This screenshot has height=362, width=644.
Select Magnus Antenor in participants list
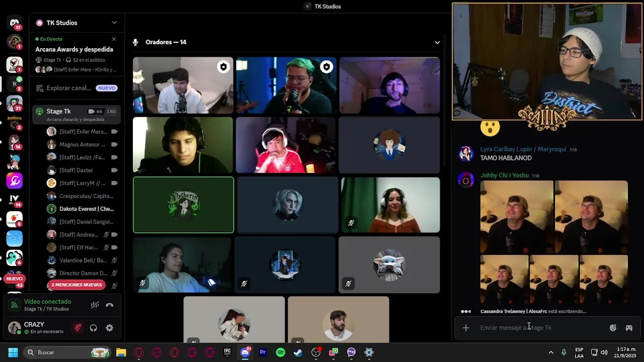point(83,145)
